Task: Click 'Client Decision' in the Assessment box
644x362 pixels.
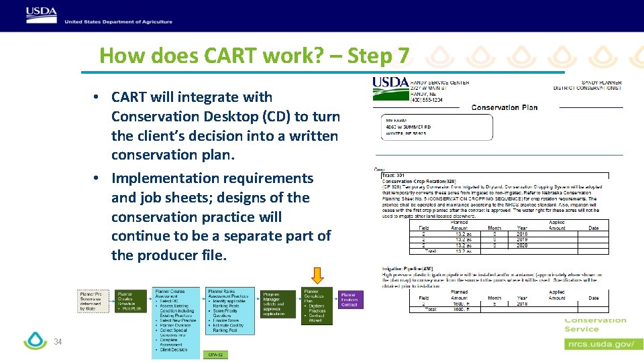Action: point(173,350)
